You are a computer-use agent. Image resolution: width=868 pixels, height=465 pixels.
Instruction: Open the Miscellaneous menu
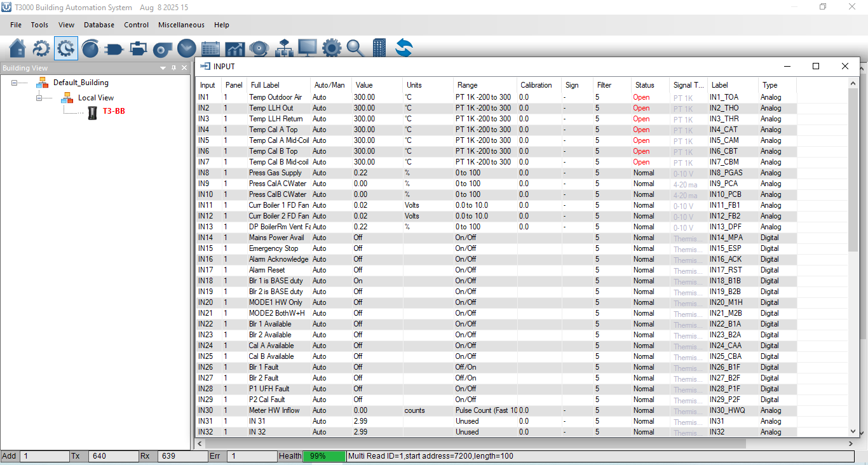[181, 25]
